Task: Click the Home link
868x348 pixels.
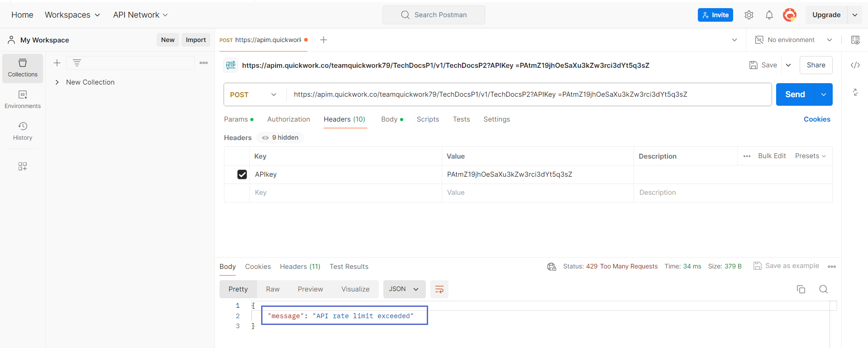Action: point(22,15)
